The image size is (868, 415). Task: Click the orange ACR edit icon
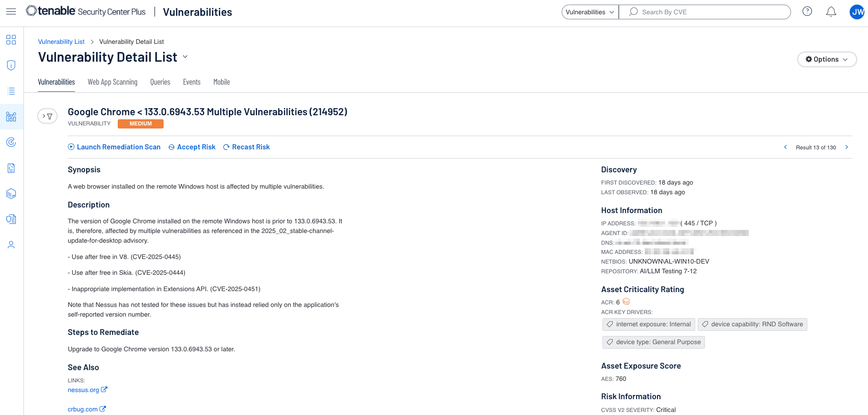[x=626, y=302]
